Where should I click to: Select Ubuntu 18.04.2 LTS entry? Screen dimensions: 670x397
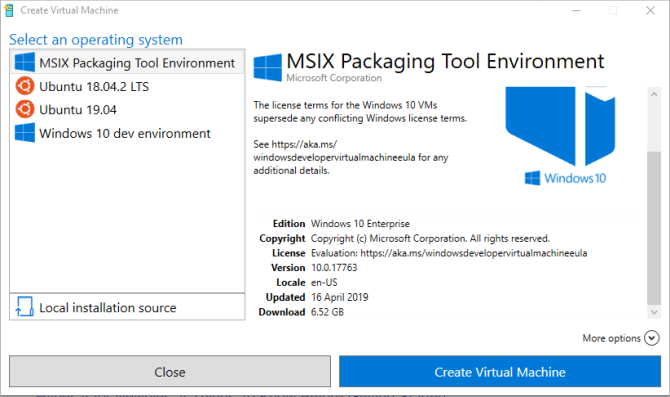point(127,86)
